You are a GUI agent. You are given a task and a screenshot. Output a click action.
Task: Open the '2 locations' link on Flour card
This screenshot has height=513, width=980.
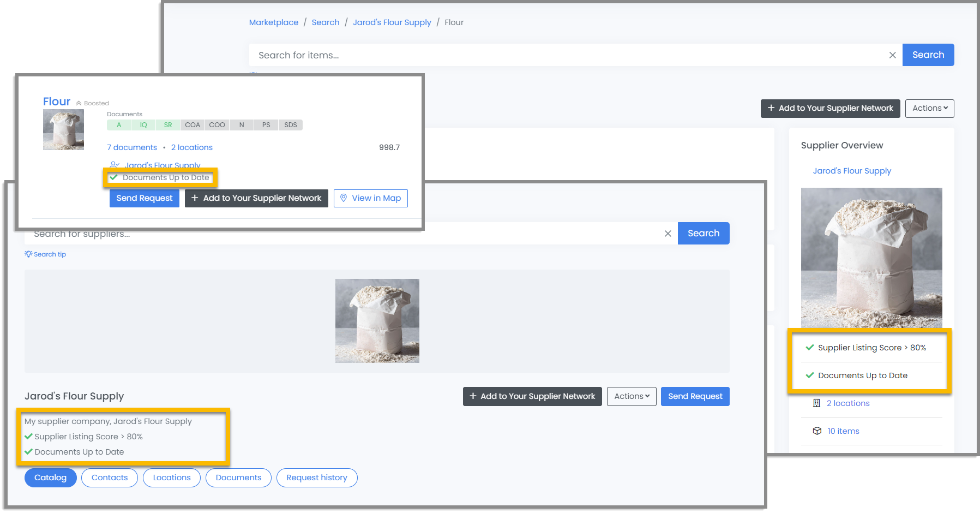click(x=192, y=147)
